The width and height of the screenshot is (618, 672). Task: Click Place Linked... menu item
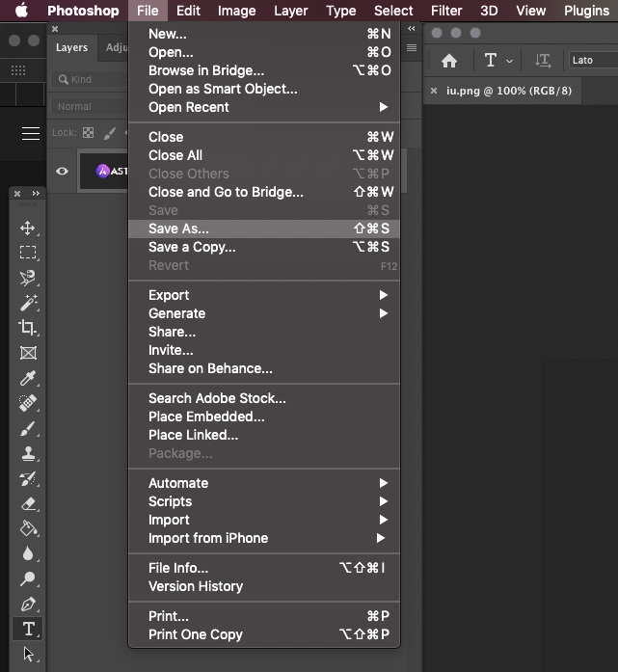pos(264,435)
